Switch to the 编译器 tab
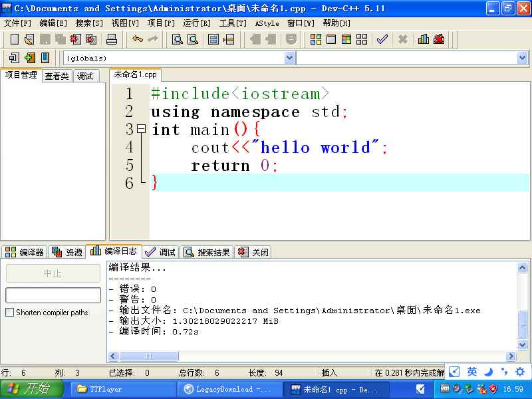Screen dimensions: 532x399 pyautogui.click(x=25, y=252)
